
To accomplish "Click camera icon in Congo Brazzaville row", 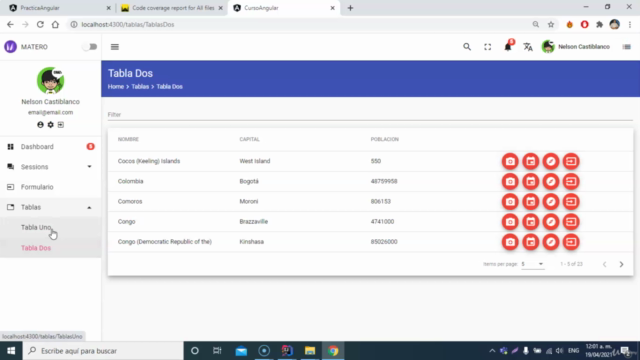I will pyautogui.click(x=510, y=222).
